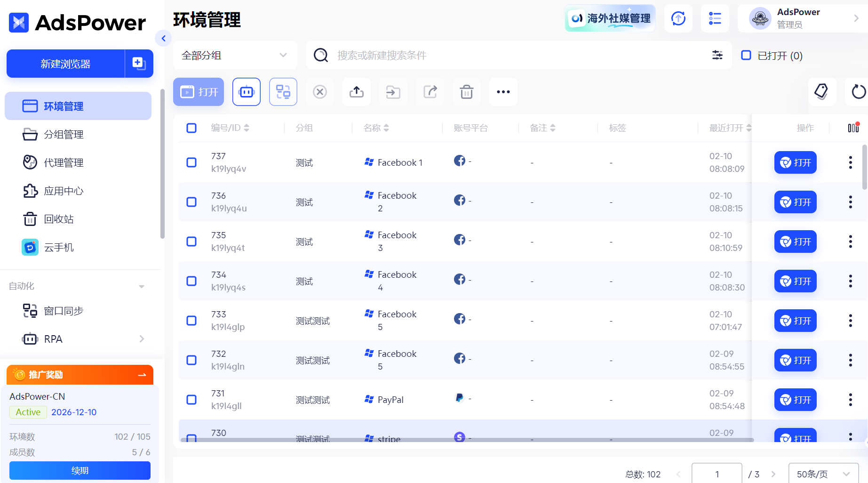Open the 50条/页 page size dropdown
Image resolution: width=868 pixels, height=483 pixels.
click(823, 474)
